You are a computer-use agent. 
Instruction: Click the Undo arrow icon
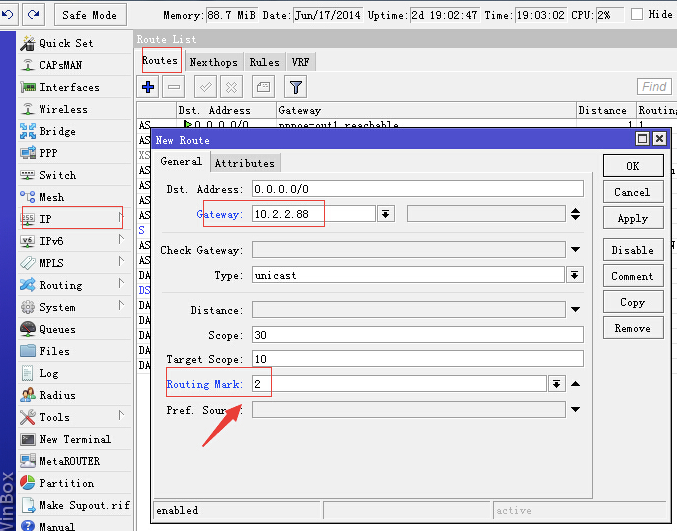(x=7, y=15)
